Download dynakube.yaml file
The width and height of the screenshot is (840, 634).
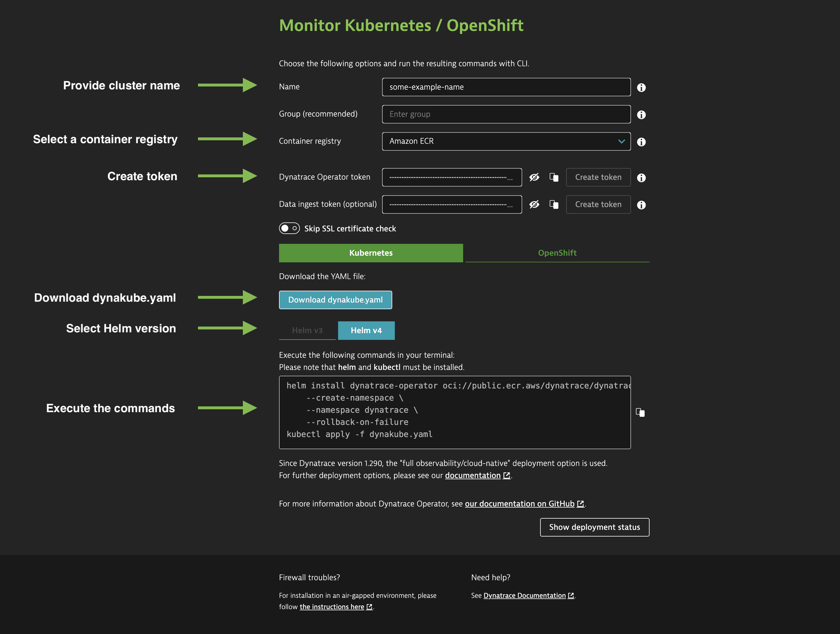point(336,300)
